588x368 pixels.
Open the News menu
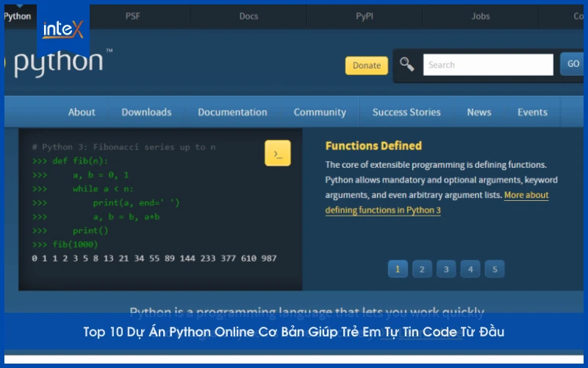click(479, 113)
